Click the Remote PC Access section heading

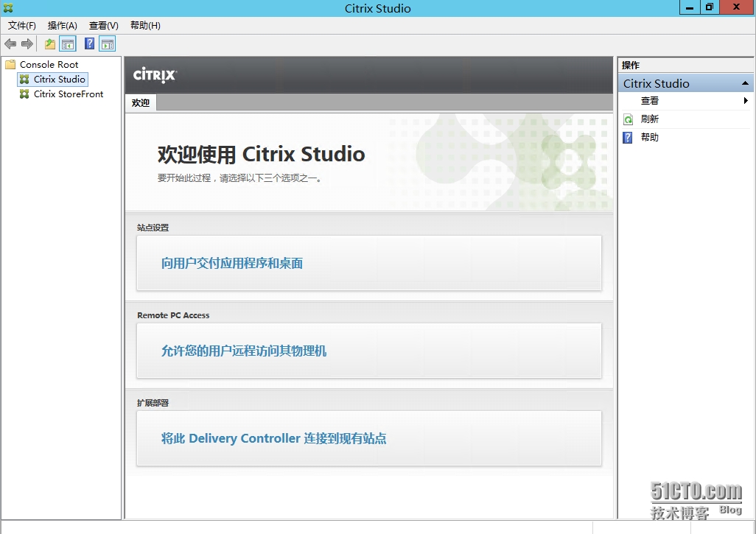click(x=173, y=315)
